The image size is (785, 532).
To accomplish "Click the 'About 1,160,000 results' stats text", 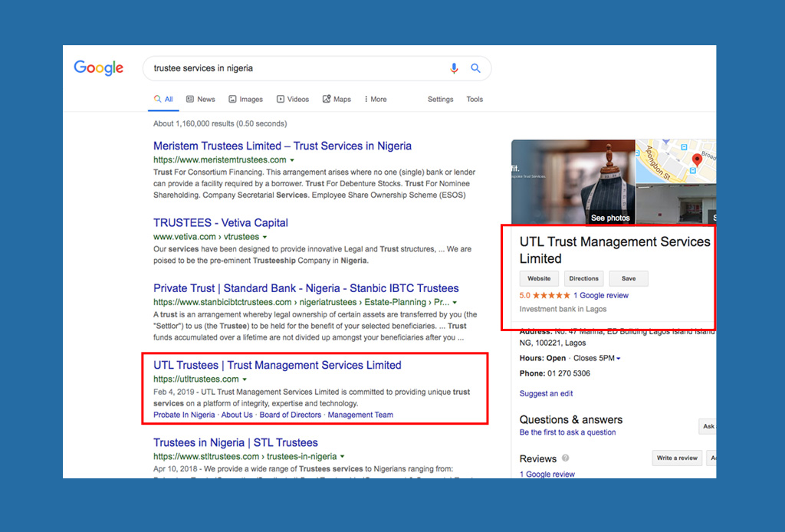I will (220, 123).
